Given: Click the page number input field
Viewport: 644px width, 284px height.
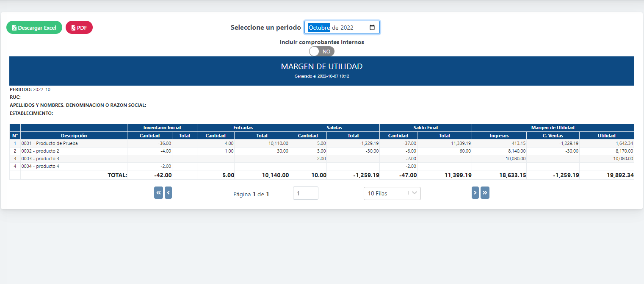Looking at the screenshot, I should pos(305,193).
